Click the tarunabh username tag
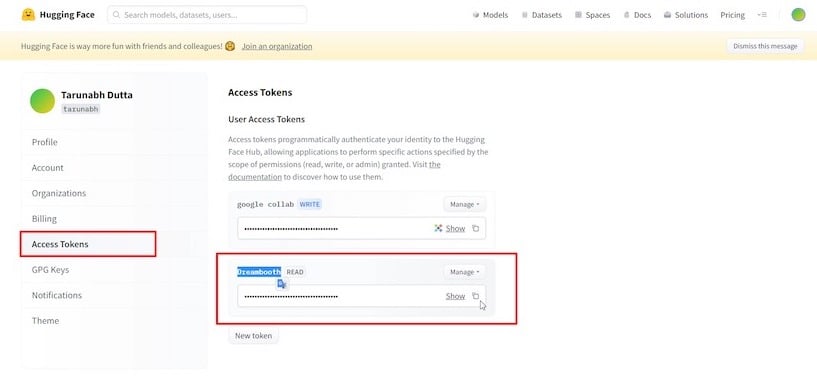The height and width of the screenshot is (391, 817). (80, 109)
